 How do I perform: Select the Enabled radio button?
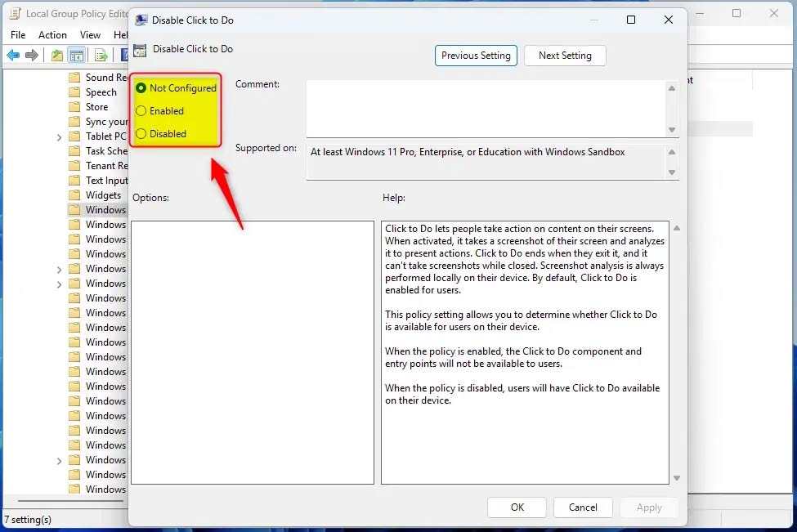pos(142,110)
